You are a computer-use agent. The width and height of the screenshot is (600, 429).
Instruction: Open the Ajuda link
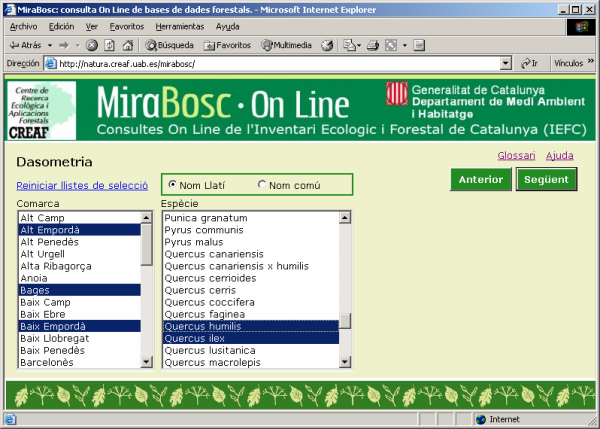(559, 155)
